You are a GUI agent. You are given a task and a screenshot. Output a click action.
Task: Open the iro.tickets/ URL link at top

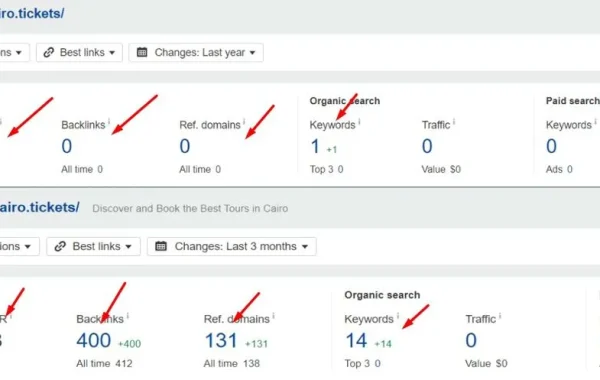32,14
